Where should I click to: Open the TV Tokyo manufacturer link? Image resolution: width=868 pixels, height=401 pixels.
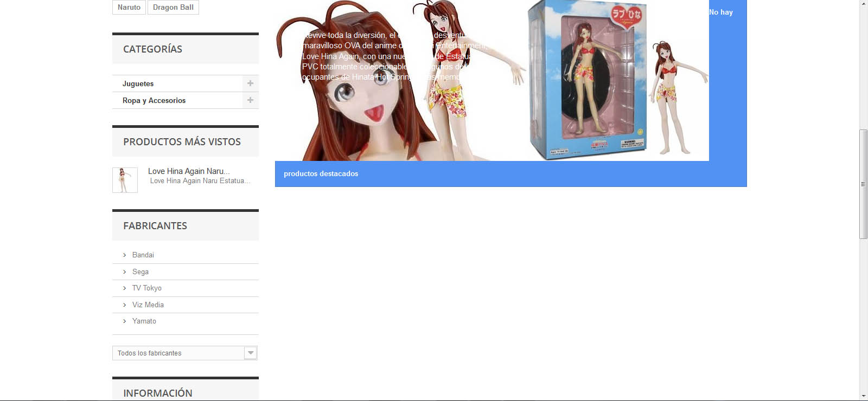click(x=147, y=288)
